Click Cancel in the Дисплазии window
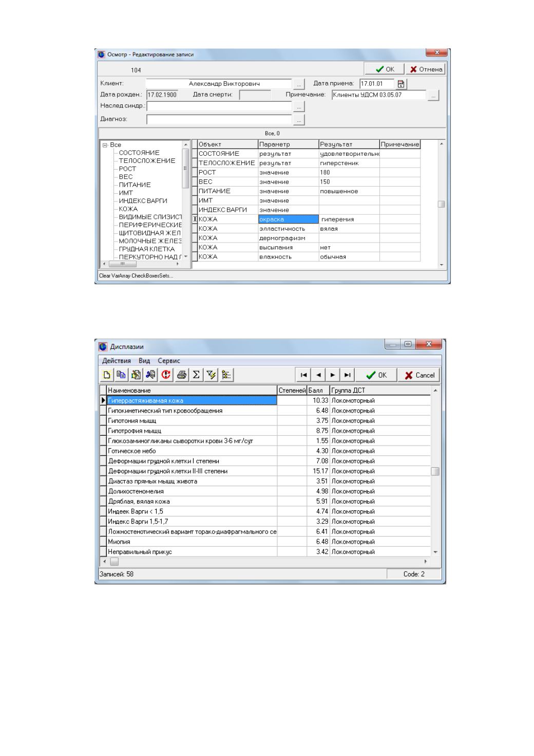The image size is (534, 756). (418, 375)
